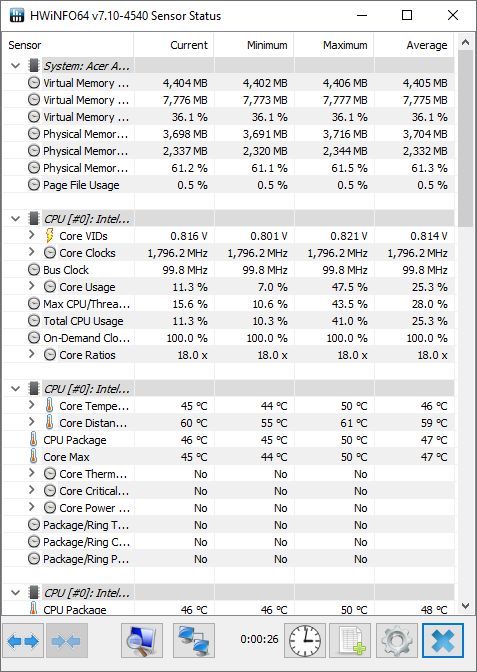The image size is (477, 672).
Task: Open the sensor search monitor icon
Action: [142, 641]
